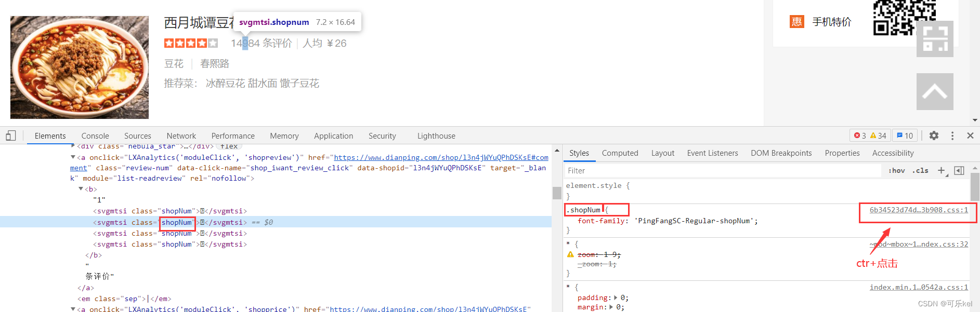980x312 pixels.
Task: Click the 春熙路 location link
Action: click(x=215, y=63)
